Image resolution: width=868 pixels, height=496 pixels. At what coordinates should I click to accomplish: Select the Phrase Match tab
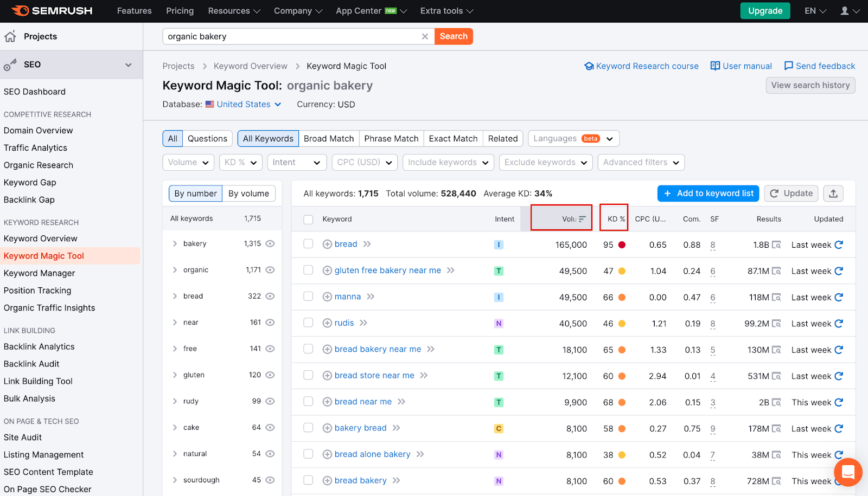[x=391, y=139]
